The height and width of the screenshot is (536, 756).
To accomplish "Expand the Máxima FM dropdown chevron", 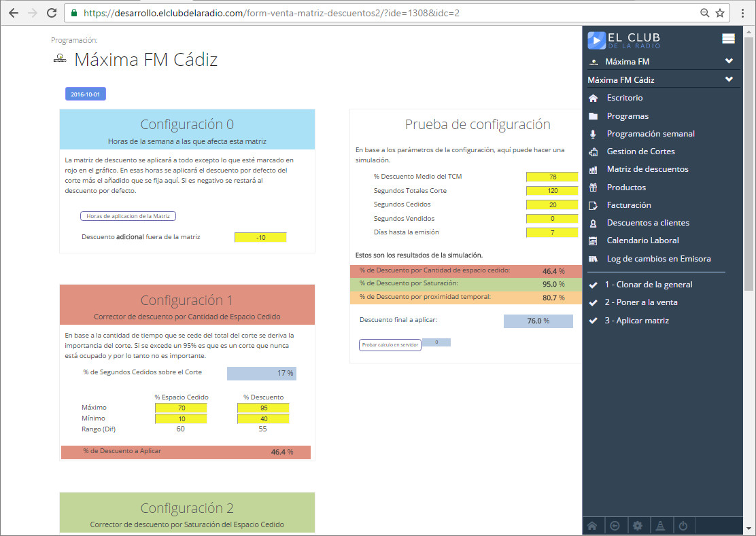I will click(x=729, y=61).
